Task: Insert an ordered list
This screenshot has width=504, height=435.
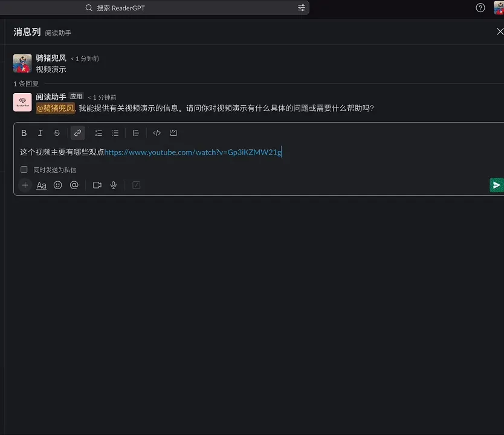Action: (99, 133)
